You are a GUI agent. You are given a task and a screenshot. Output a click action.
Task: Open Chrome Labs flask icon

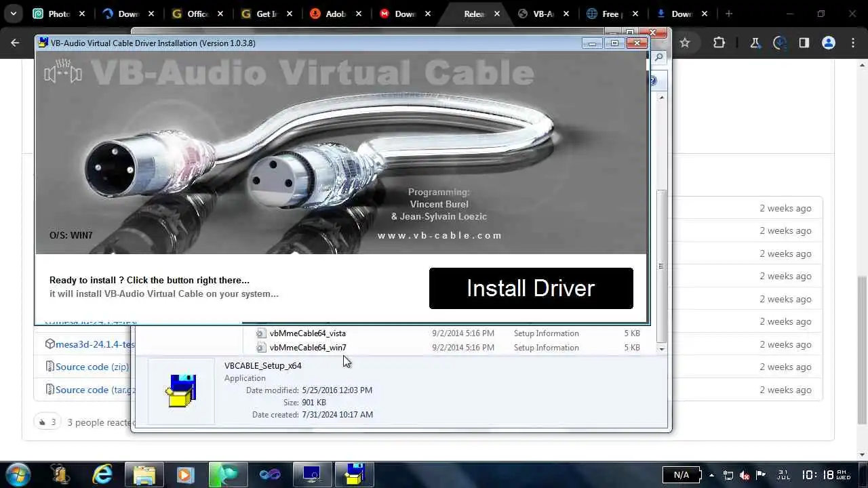pos(755,43)
